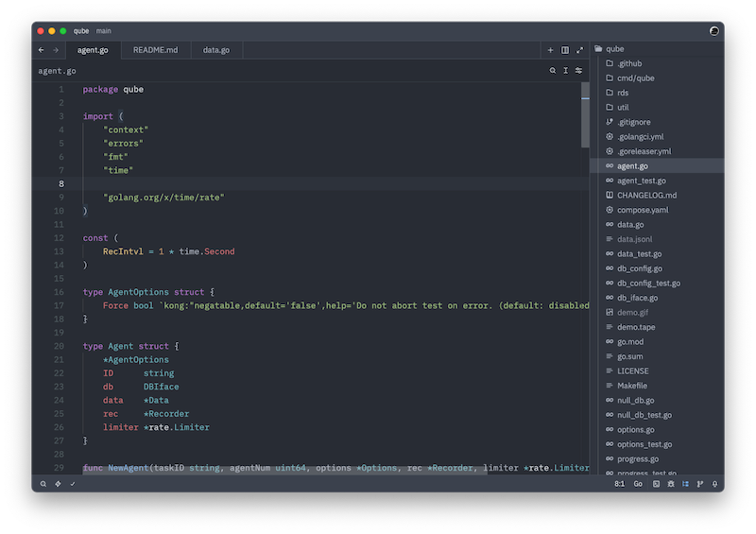Open null_db_test.go file
756x534 pixels.
click(657, 415)
